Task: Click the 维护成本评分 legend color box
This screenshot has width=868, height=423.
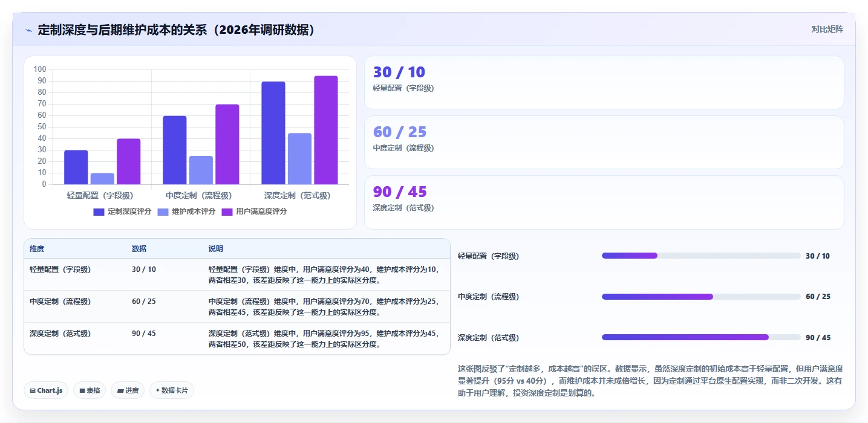Action: point(163,212)
